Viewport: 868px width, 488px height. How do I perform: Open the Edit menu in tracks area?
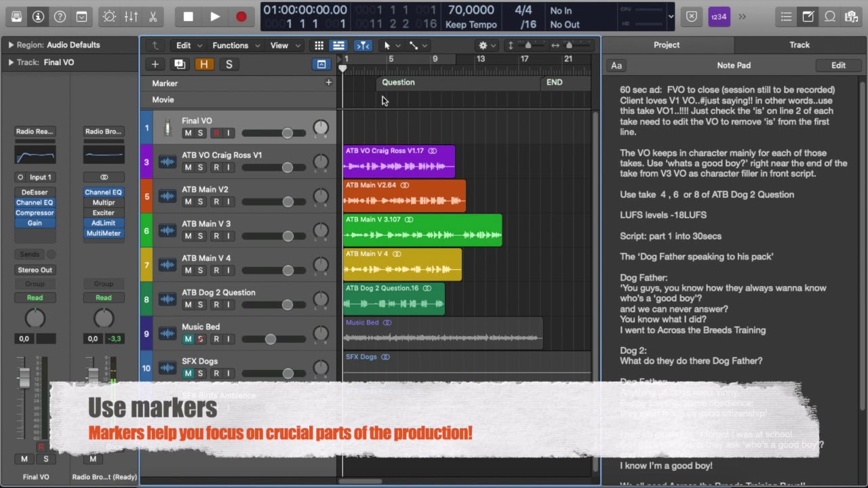189,45
